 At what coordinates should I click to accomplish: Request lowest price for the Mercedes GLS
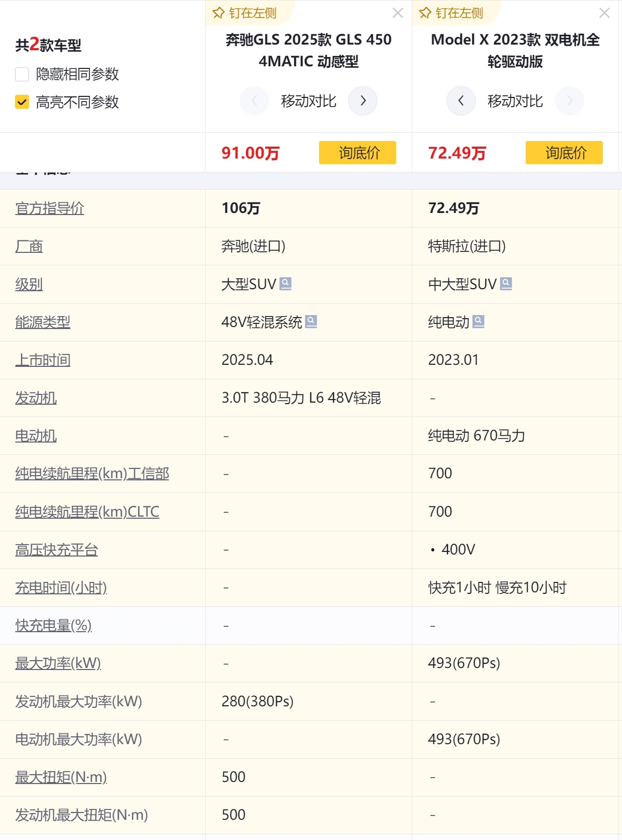[357, 152]
